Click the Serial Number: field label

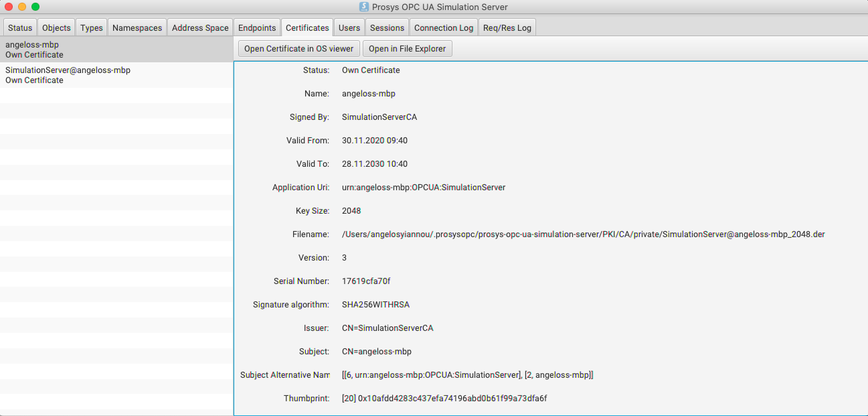302,281
